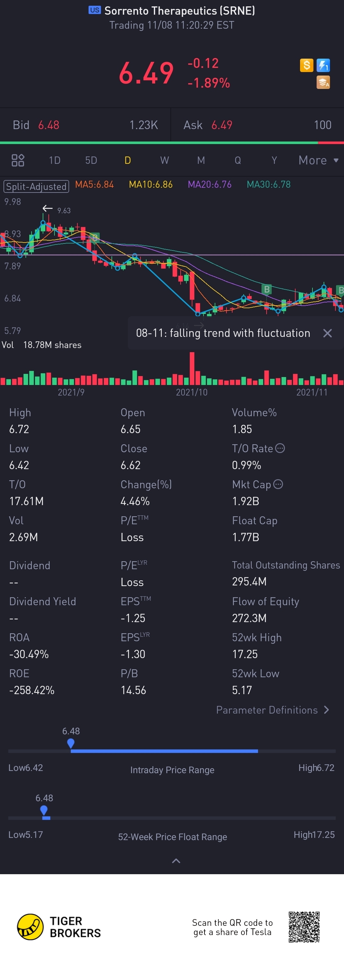Image resolution: width=344 pixels, height=980 pixels.
Task: Tap the MA10:6.86 indicator label
Action: pos(151,185)
